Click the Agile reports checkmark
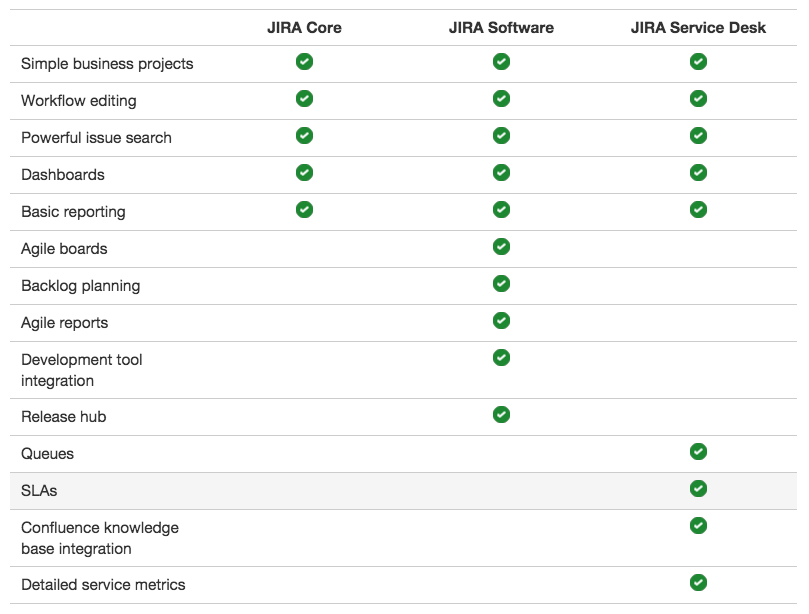The height and width of the screenshot is (614, 809). tap(501, 321)
